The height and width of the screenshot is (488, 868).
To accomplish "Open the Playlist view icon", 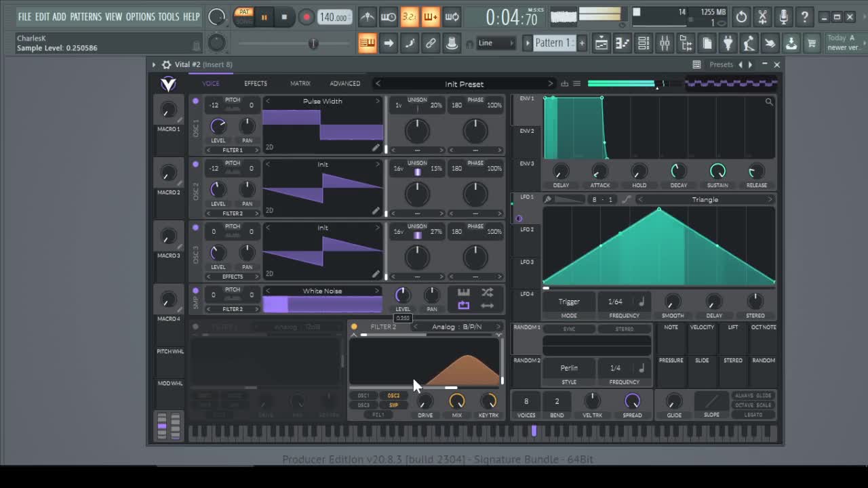I will pyautogui.click(x=601, y=43).
